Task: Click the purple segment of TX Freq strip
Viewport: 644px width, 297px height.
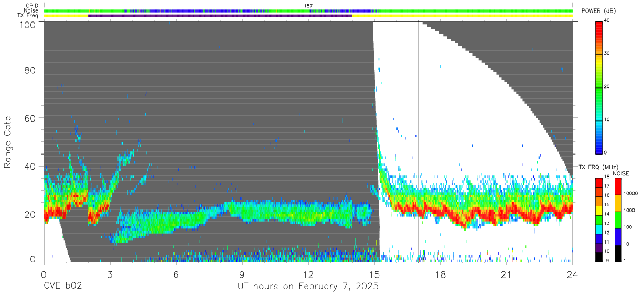Action: 220,16
